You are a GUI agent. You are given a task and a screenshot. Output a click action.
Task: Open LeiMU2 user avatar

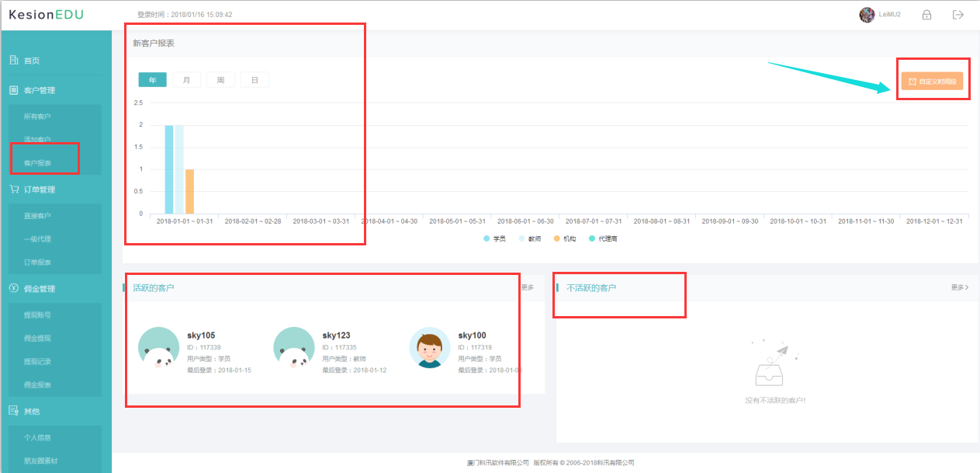point(867,15)
